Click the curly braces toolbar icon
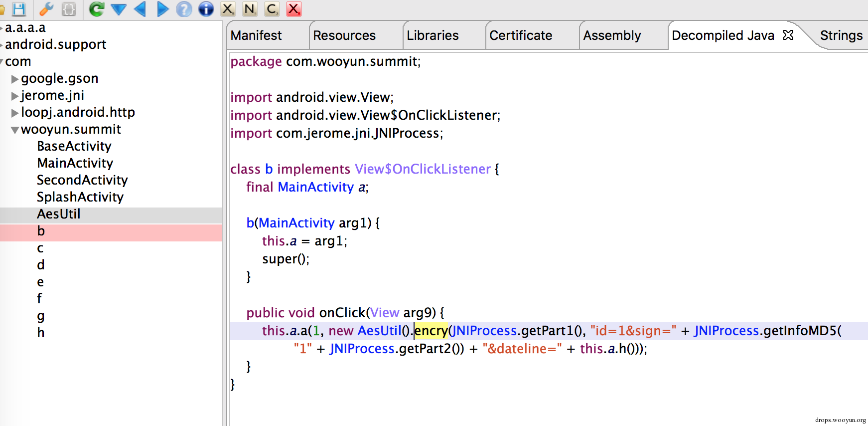The height and width of the screenshot is (426, 868). pyautogui.click(x=69, y=9)
